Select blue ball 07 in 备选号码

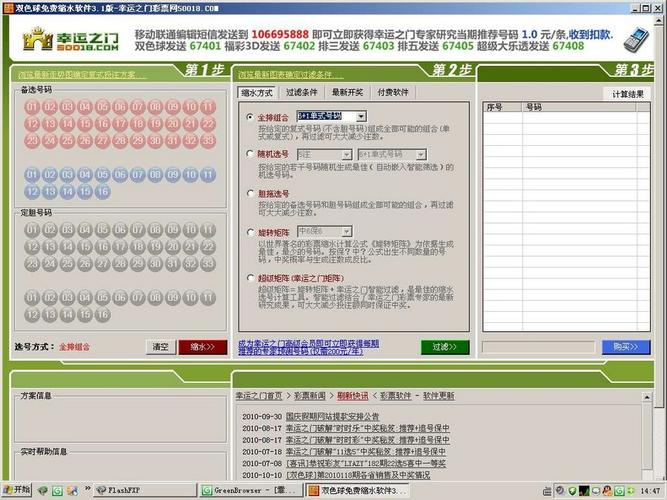(137, 174)
